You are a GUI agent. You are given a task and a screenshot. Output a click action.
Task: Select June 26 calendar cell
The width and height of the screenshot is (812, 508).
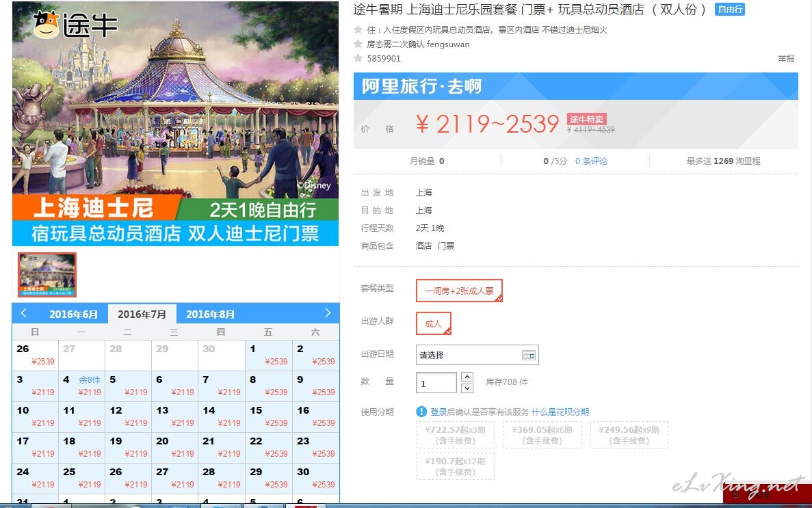(x=35, y=356)
